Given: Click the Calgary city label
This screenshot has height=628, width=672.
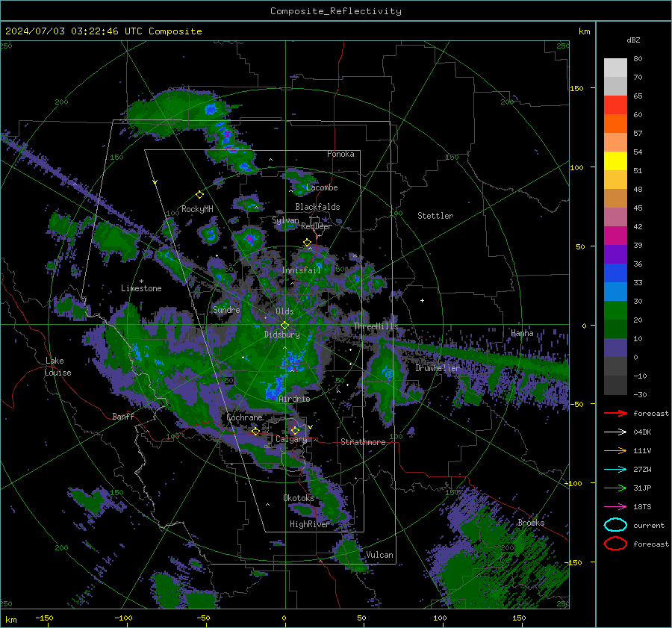Looking at the screenshot, I should pos(291,439).
